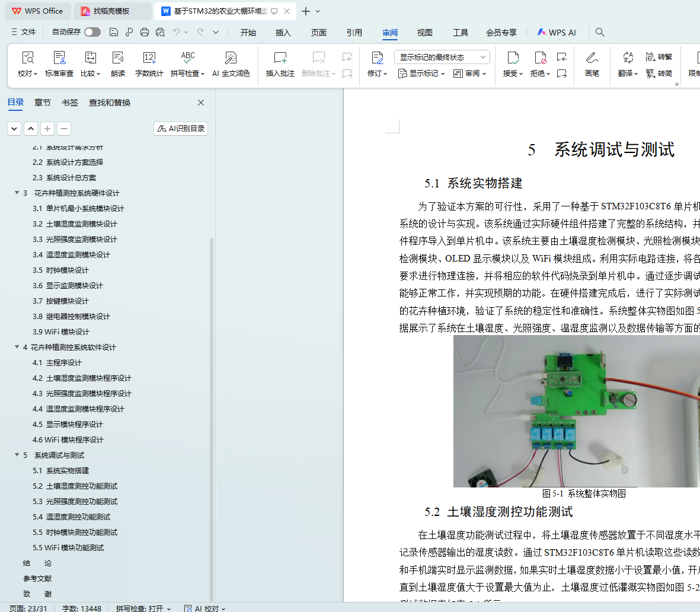
Task: Click the 字数统计 word count icon
Action: point(149,58)
